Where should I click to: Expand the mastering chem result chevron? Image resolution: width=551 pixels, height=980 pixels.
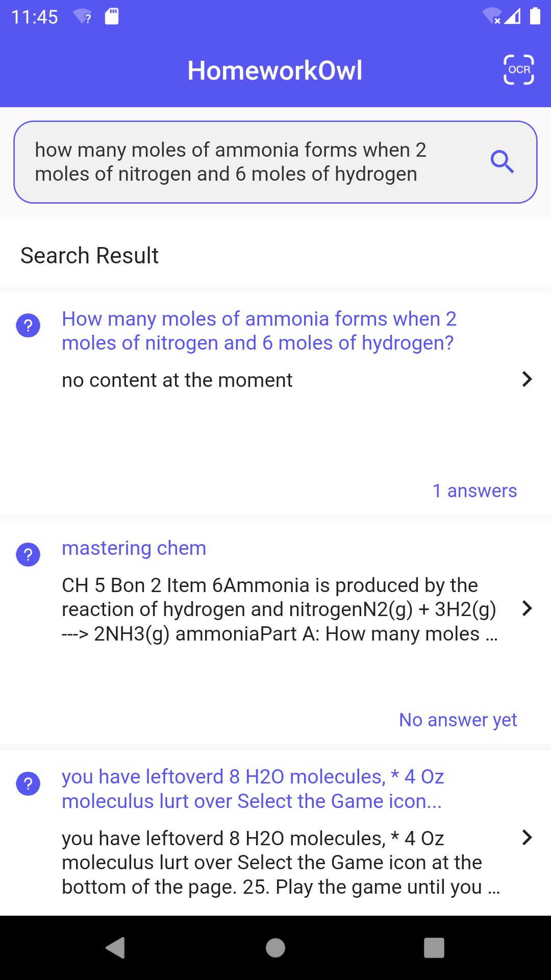tap(527, 608)
